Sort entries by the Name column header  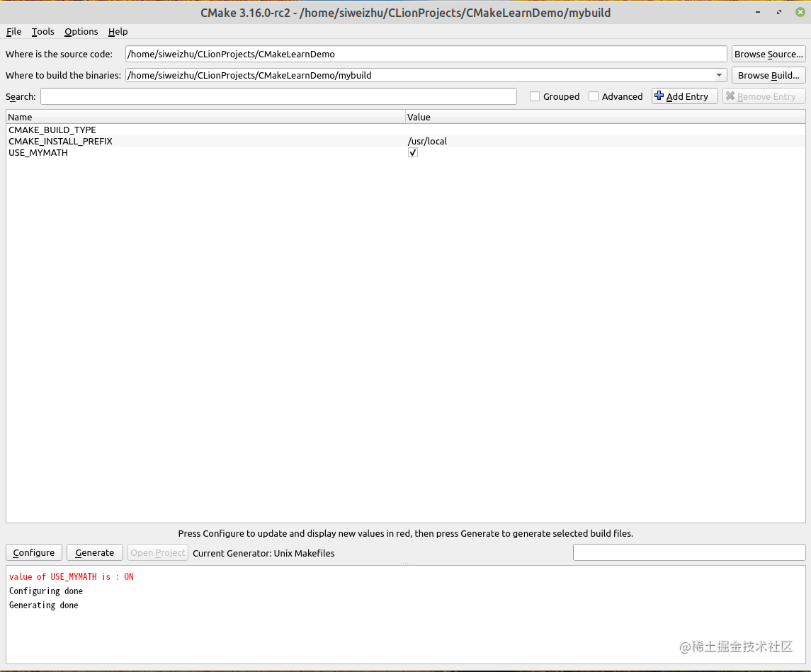click(205, 118)
